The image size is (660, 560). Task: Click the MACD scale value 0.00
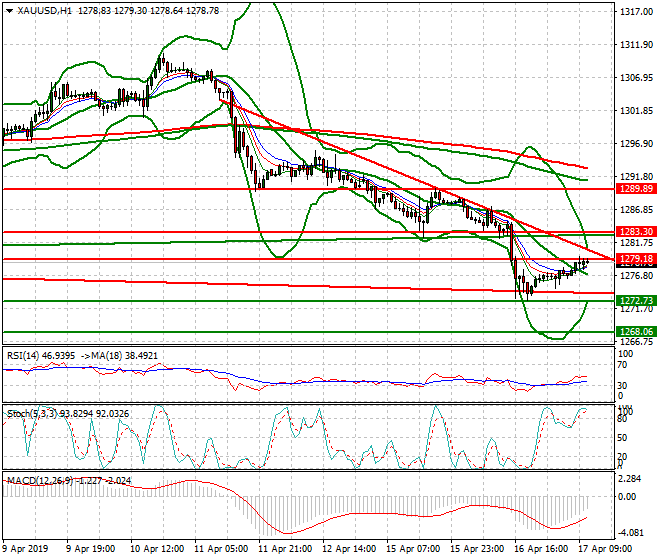(x=627, y=497)
